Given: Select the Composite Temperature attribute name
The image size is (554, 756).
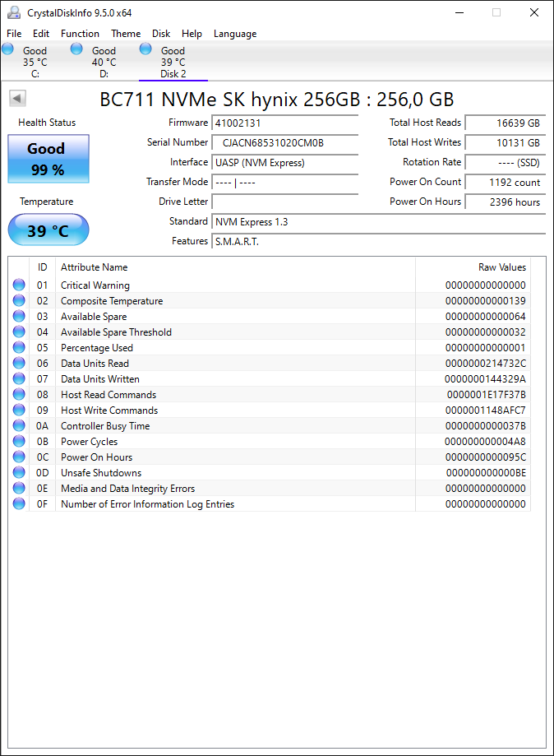Looking at the screenshot, I should coord(112,301).
